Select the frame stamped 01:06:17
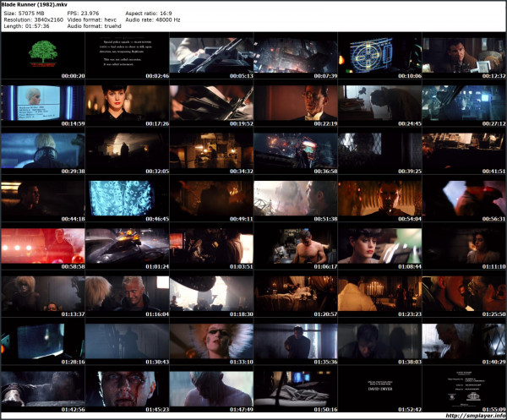507x420 pixels. coord(296,246)
